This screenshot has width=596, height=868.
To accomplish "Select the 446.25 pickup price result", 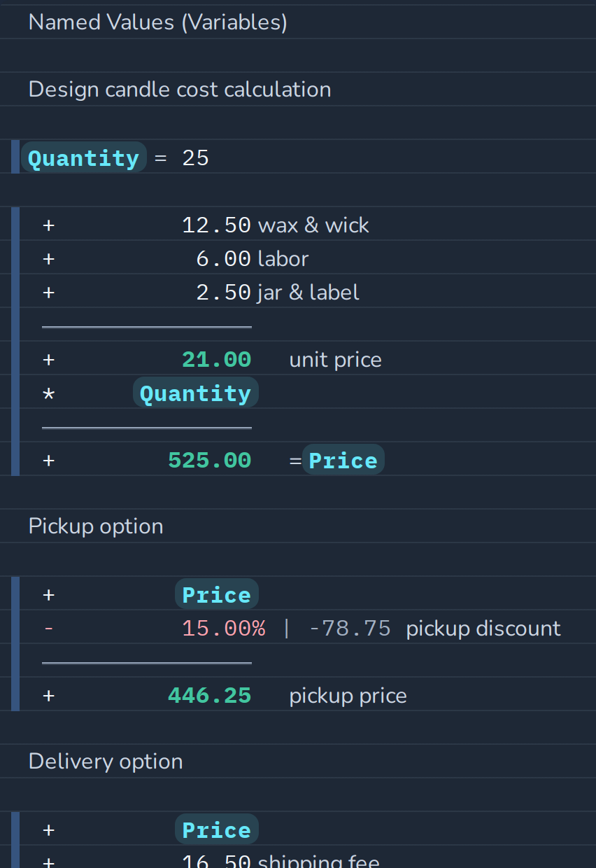I will tap(209, 696).
